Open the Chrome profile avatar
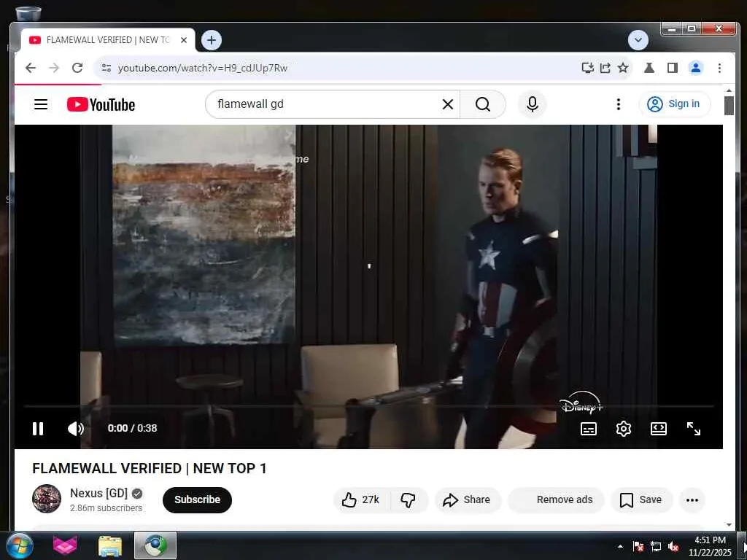747x560 pixels. pyautogui.click(x=695, y=68)
